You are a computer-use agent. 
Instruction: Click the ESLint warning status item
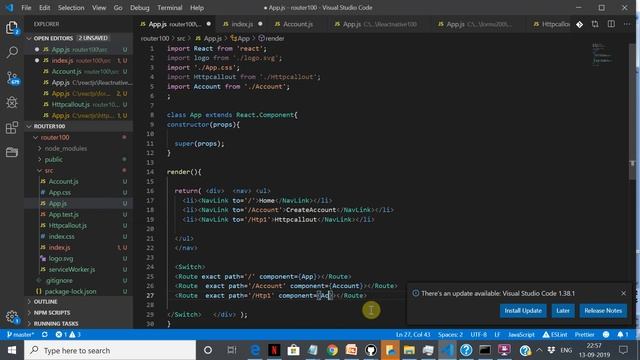tap(555, 334)
